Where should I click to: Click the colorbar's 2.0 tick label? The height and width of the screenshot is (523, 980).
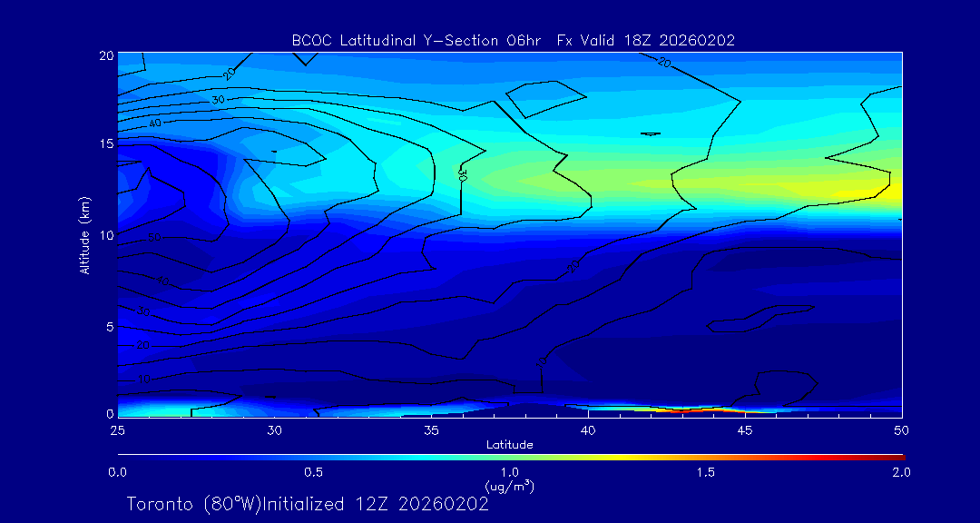901,472
